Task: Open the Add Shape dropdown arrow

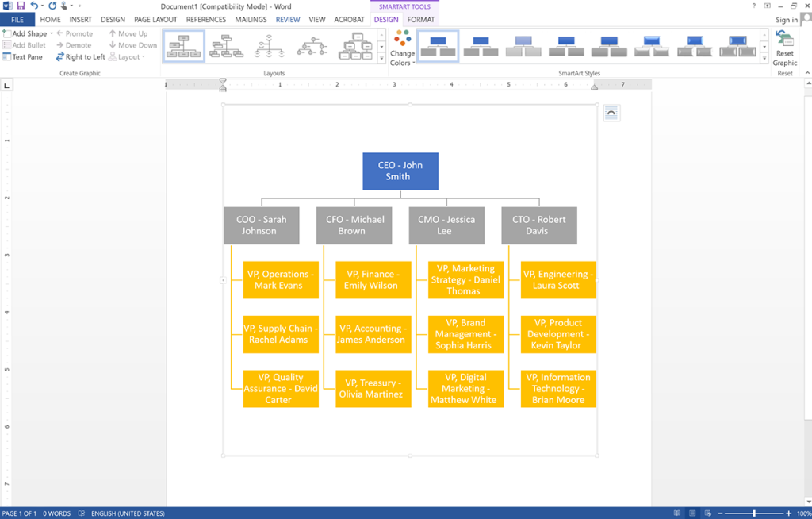Action: point(51,33)
